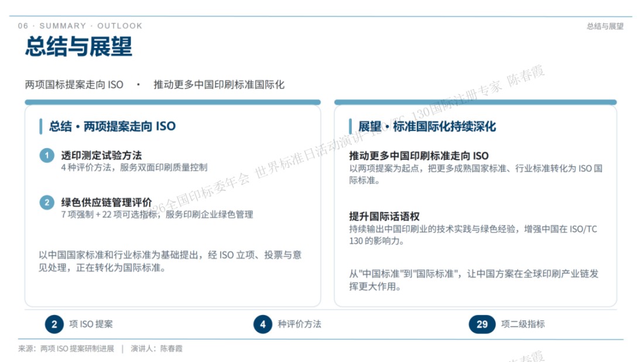Click the 29 badge for 项二级指标
Screen dimensions: 644x362
[482, 324]
